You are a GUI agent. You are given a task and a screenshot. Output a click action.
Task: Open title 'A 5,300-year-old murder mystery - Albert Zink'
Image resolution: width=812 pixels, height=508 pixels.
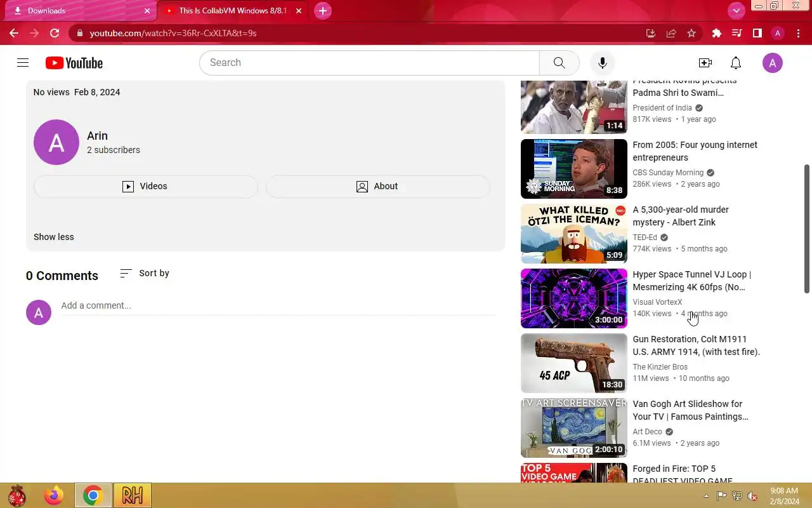pyautogui.click(x=681, y=216)
